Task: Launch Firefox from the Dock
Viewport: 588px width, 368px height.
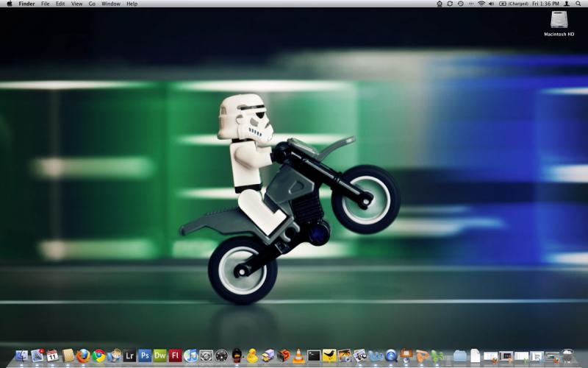Action: 83,355
